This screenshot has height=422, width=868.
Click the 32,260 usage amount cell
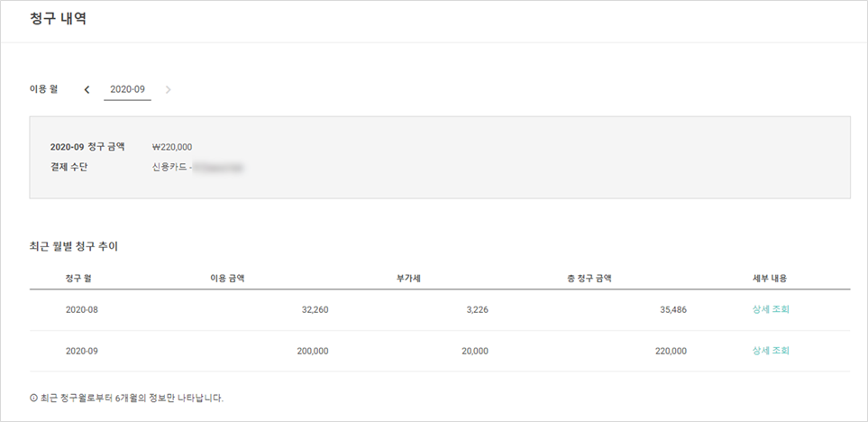314,309
